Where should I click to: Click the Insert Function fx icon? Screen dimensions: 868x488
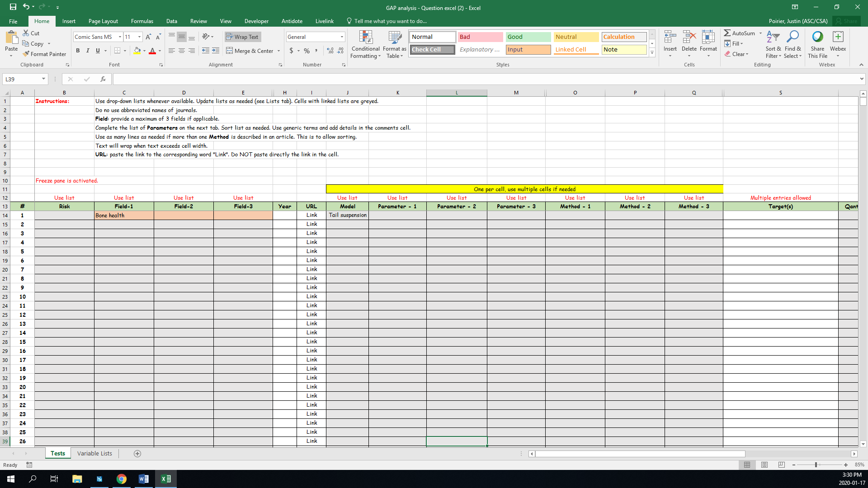(x=103, y=79)
